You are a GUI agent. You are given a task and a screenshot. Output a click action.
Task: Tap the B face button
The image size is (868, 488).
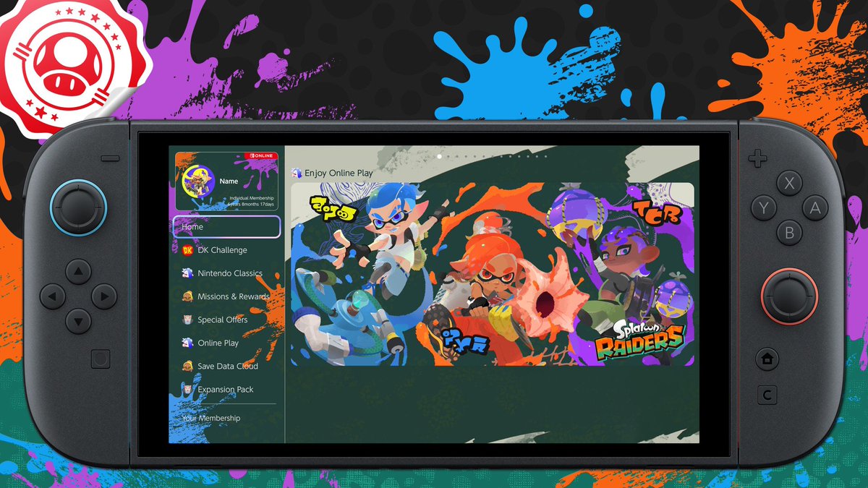(789, 234)
